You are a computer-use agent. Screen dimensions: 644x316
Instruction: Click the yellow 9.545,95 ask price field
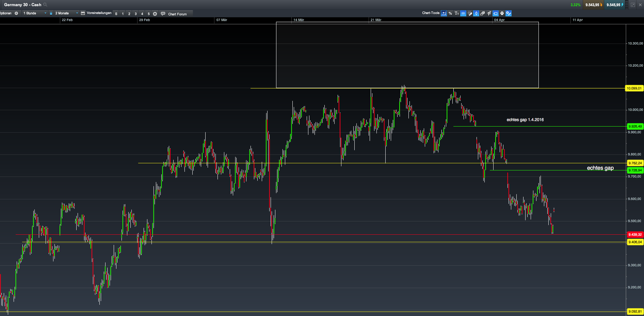[x=614, y=5]
